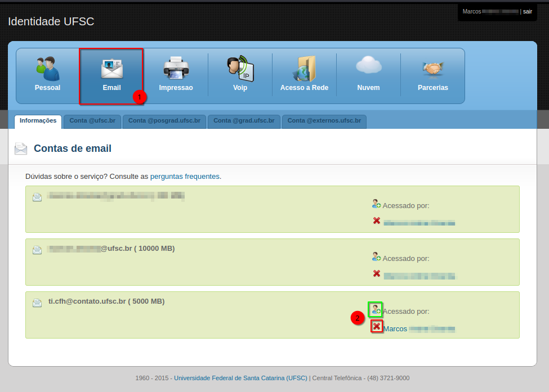
Task: Click envelope icon beside ti.cfh@contato.ufsc.br
Action: pyautogui.click(x=37, y=303)
